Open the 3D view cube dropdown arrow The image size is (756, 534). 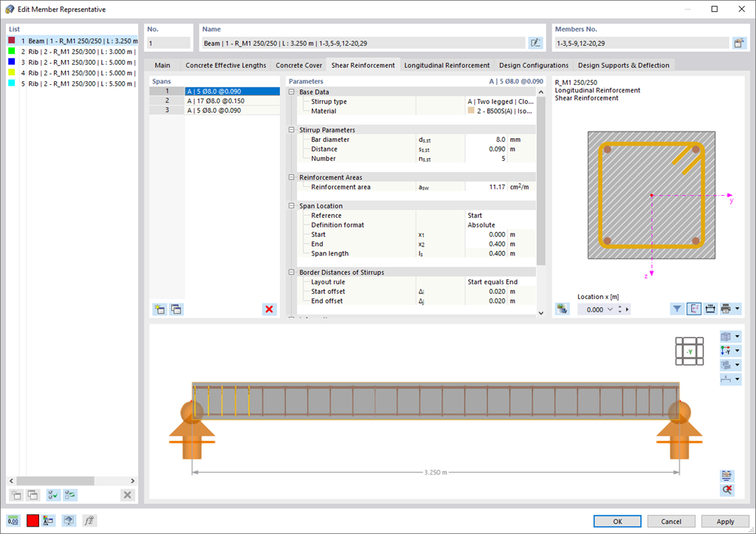coord(738,337)
